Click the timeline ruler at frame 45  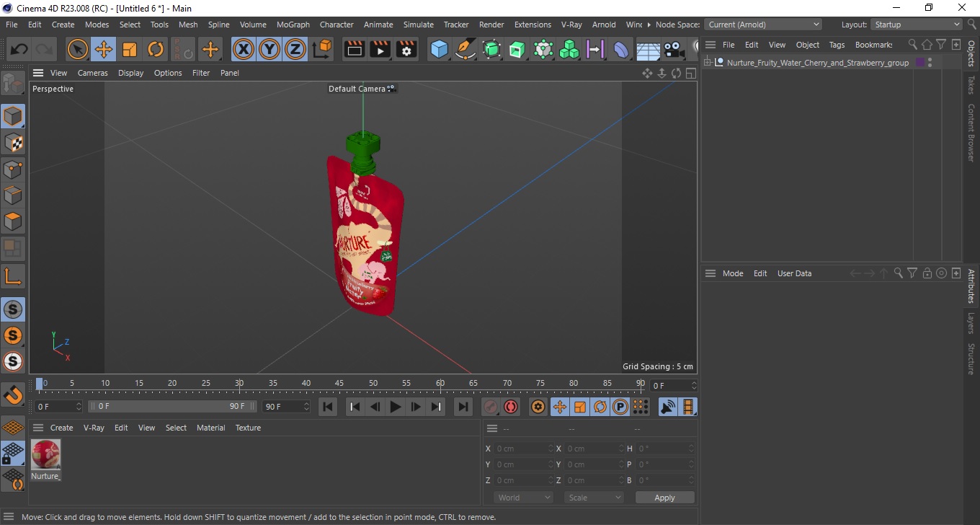339,383
